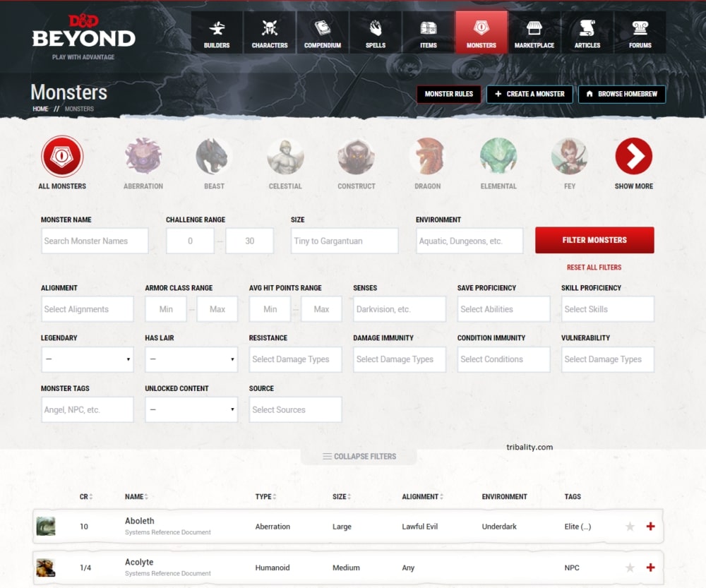Screen dimensions: 706x588
Task: Favorite the Aboleth with star icon
Action: pyautogui.click(x=630, y=527)
